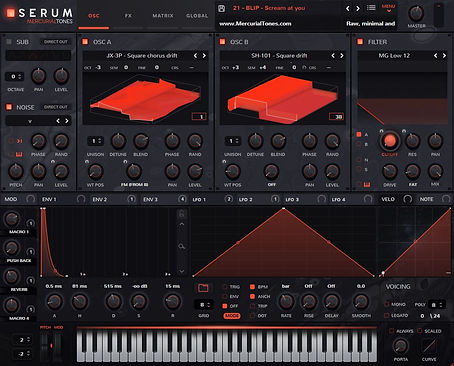This screenshot has height=366, width=454.
Task: Click the LFO MODE button
Action: [232, 315]
